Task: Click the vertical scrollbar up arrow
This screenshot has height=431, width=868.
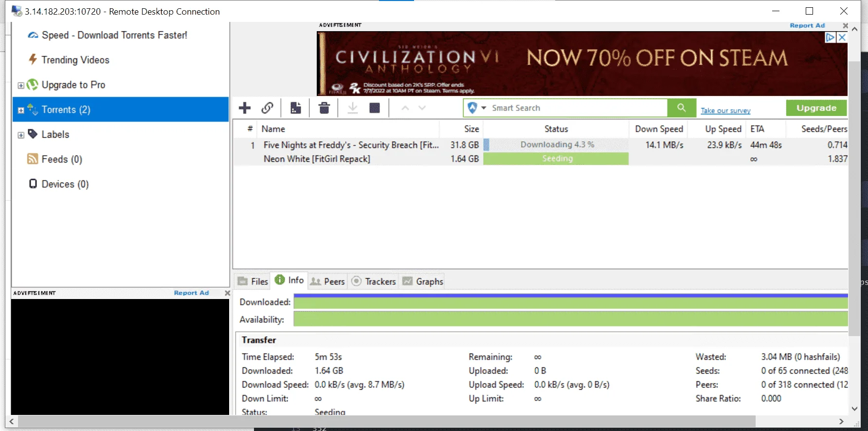Action: tap(854, 29)
